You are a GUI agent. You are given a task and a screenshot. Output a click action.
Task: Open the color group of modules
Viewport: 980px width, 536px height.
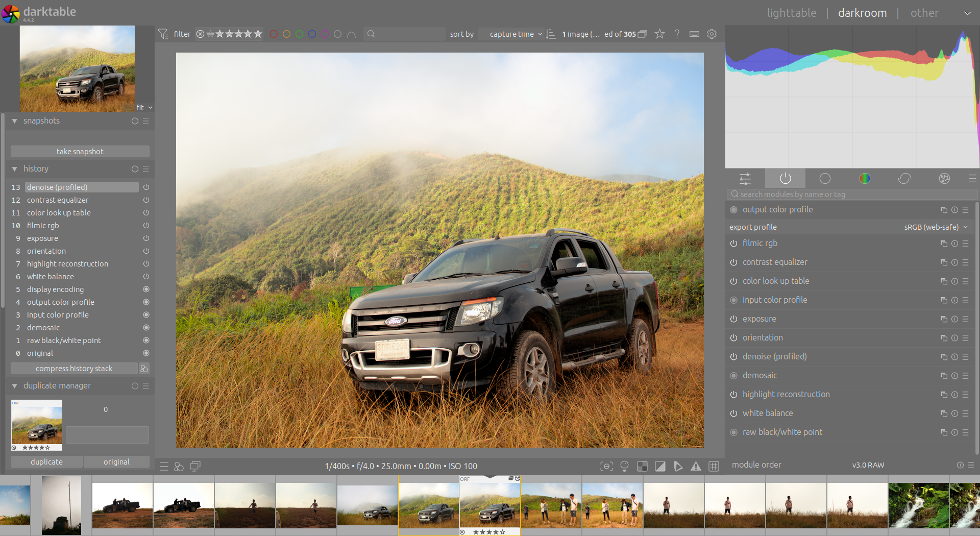(865, 178)
